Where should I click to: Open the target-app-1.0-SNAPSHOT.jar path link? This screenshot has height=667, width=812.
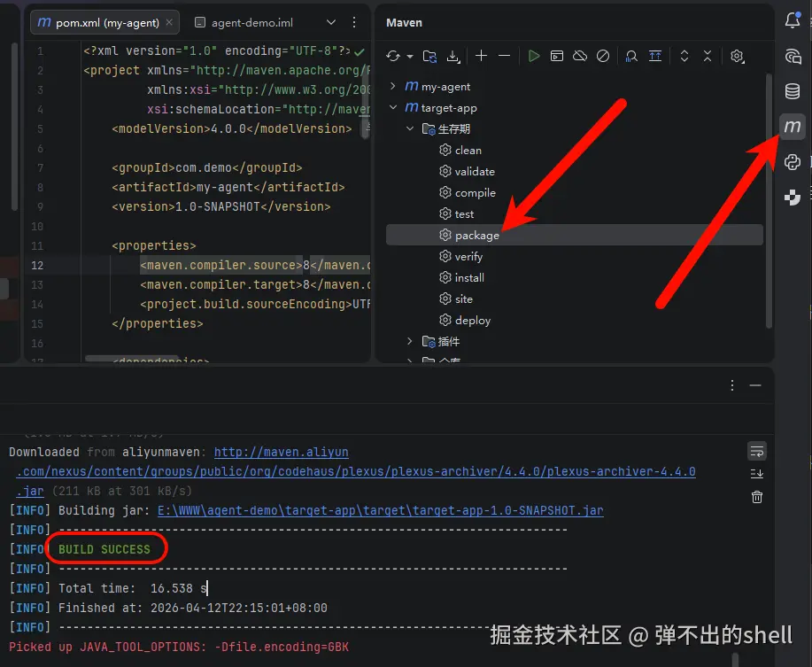coord(380,510)
